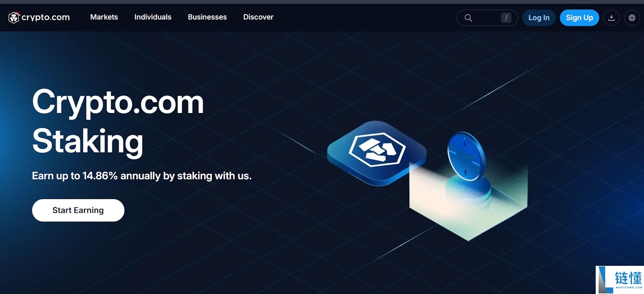
Task: Click the hero staking illustration
Action: tap(427, 180)
